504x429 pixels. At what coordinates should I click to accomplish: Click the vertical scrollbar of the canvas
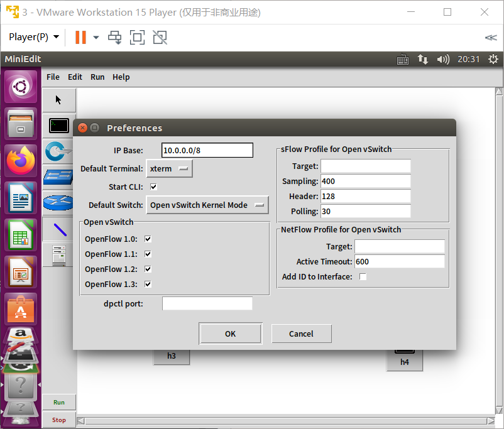pyautogui.click(x=499, y=251)
